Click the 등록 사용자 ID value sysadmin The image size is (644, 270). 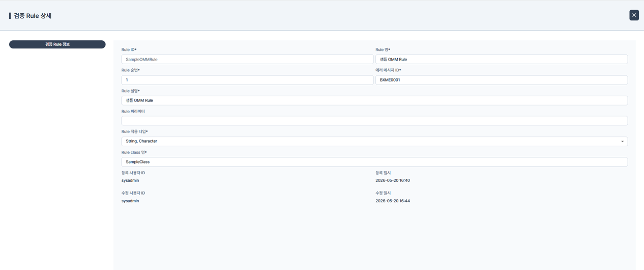130,180
